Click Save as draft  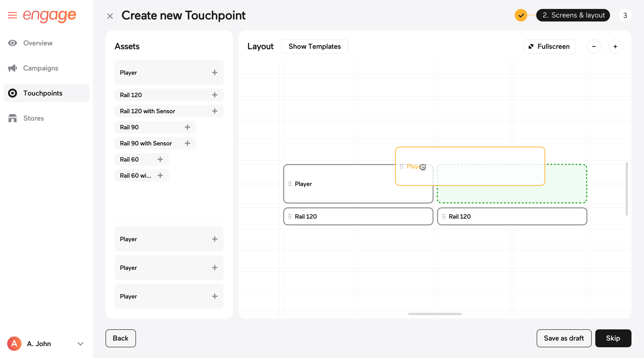(x=564, y=338)
